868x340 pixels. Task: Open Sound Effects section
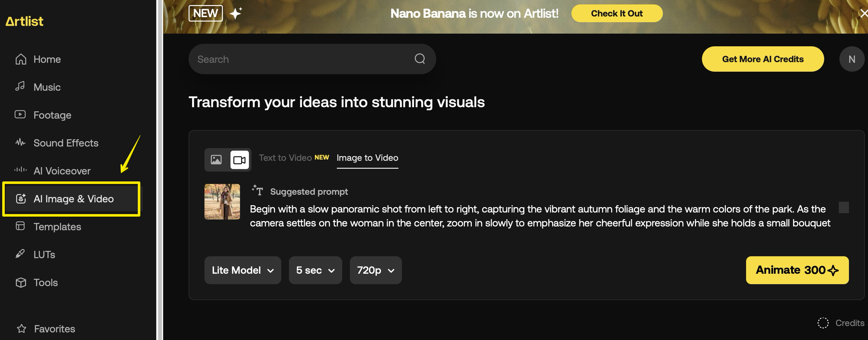(x=56, y=143)
